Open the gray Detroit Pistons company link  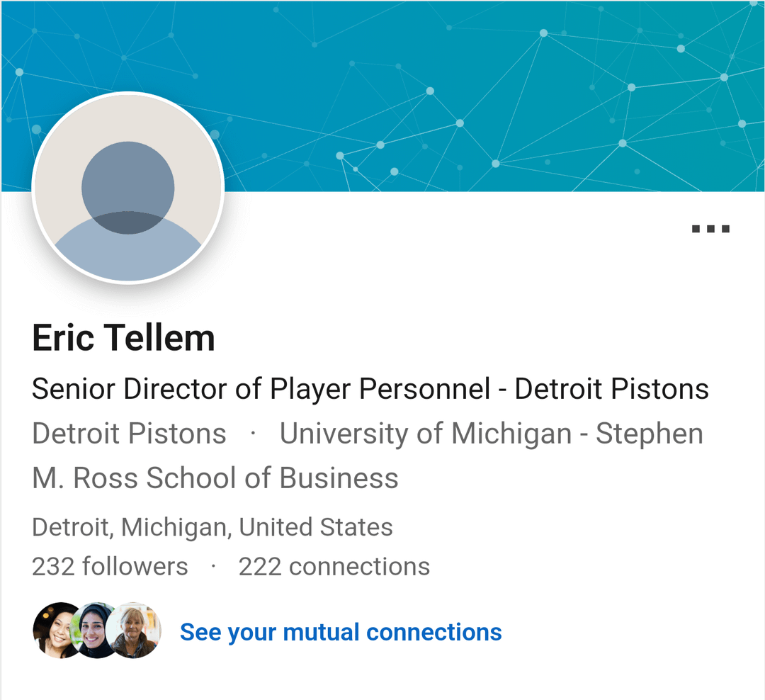coord(129,434)
